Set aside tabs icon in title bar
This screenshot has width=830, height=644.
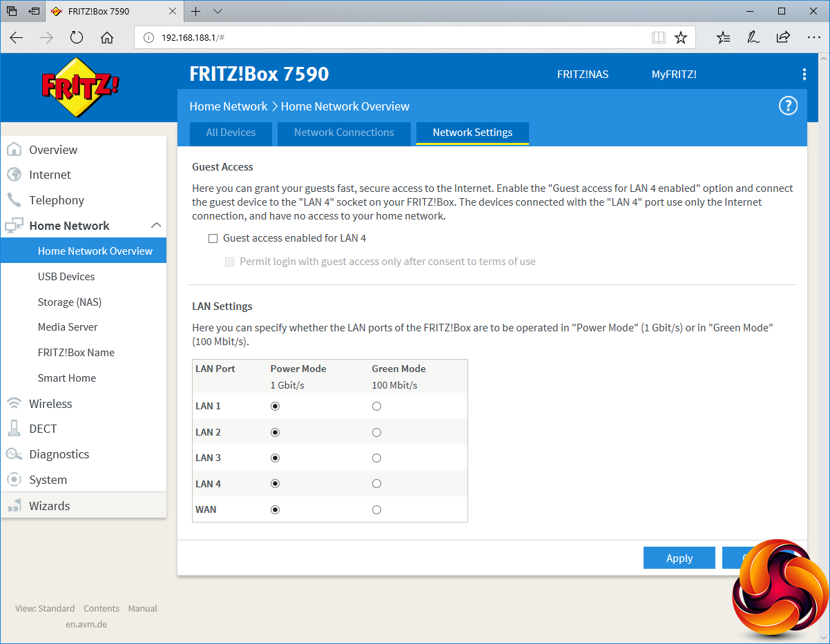pos(34,11)
